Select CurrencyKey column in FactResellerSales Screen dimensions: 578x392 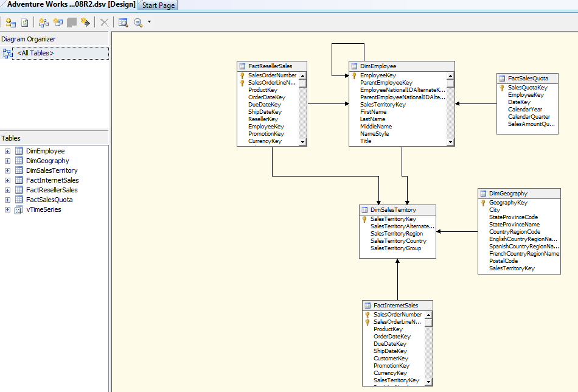click(x=265, y=141)
